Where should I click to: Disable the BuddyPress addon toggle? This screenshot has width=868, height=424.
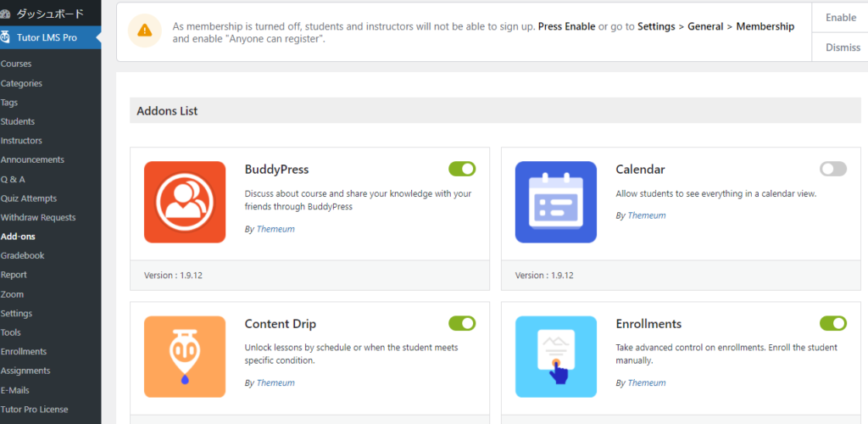[x=462, y=169]
